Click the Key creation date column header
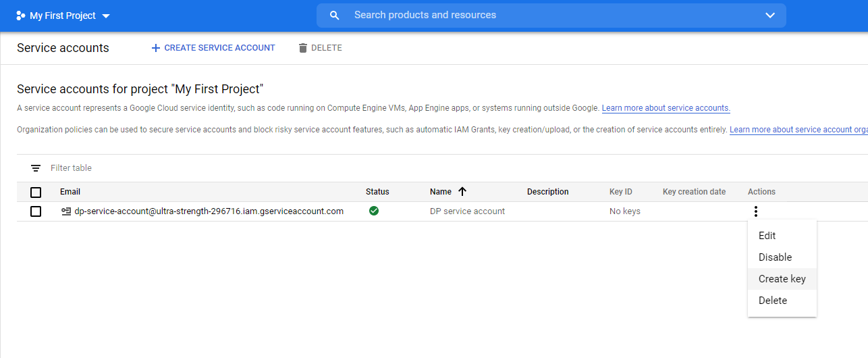The width and height of the screenshot is (868, 358). tap(695, 192)
